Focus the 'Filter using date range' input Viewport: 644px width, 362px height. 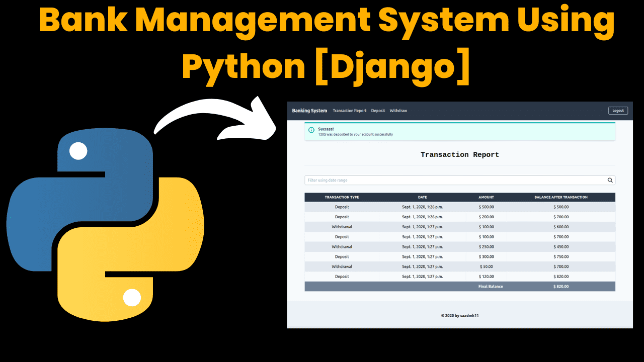(x=460, y=180)
